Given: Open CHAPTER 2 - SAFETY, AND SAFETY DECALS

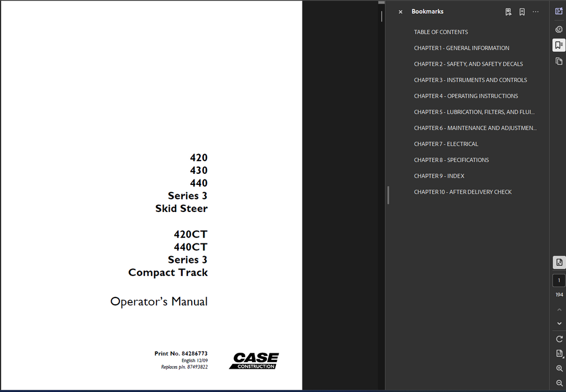Looking at the screenshot, I should [x=468, y=64].
